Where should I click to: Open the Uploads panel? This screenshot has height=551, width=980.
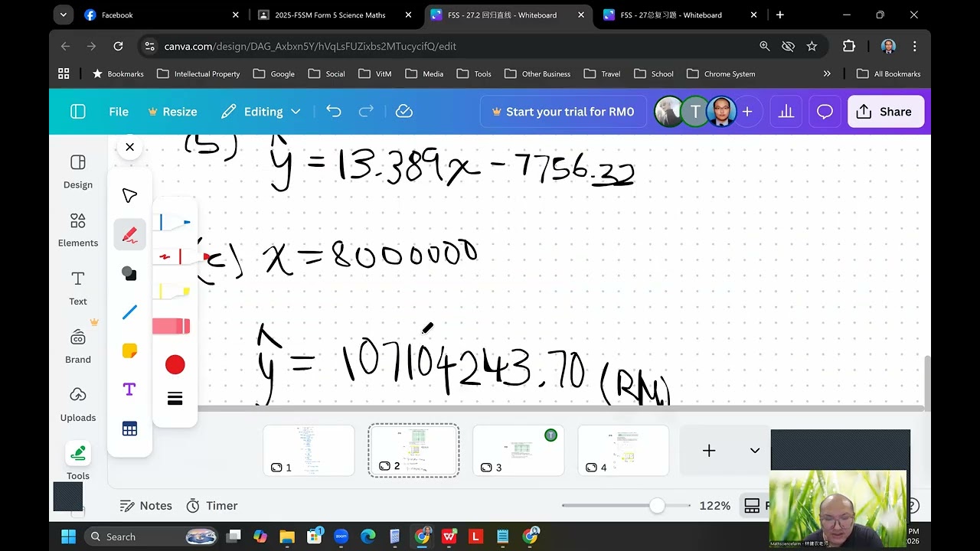point(78,404)
